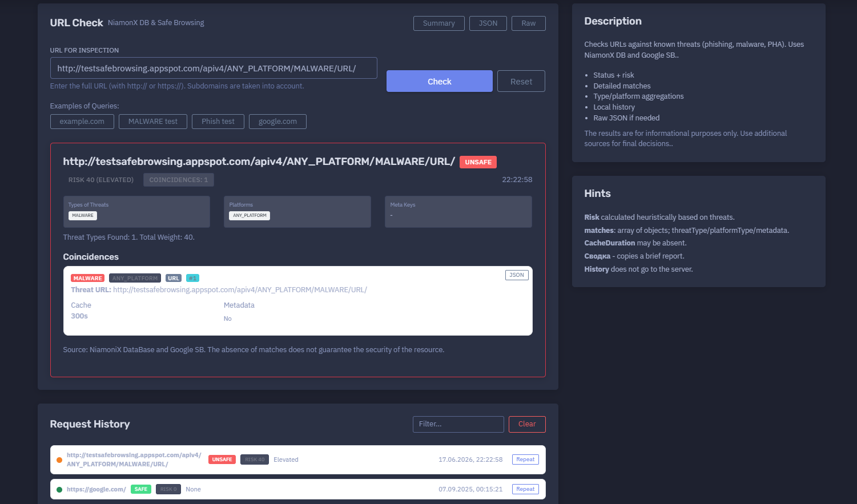This screenshot has width=857, height=504.
Task: Select the Phish test query example
Action: tap(218, 122)
